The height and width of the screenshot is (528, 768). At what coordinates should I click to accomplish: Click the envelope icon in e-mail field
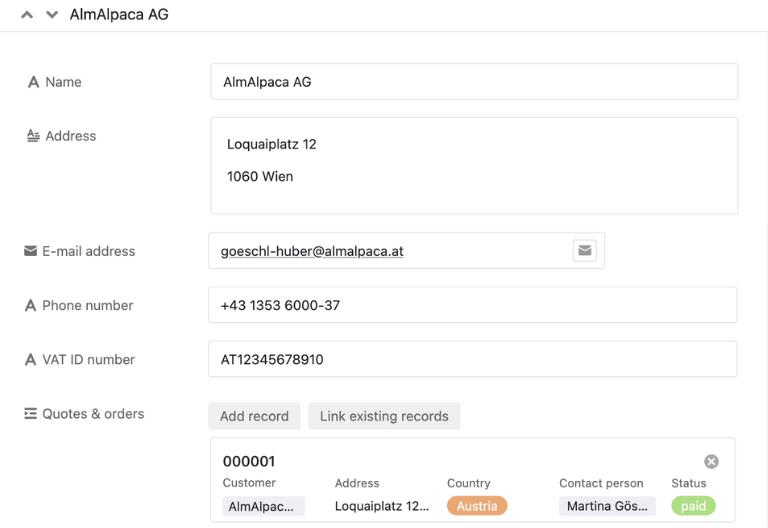(584, 251)
